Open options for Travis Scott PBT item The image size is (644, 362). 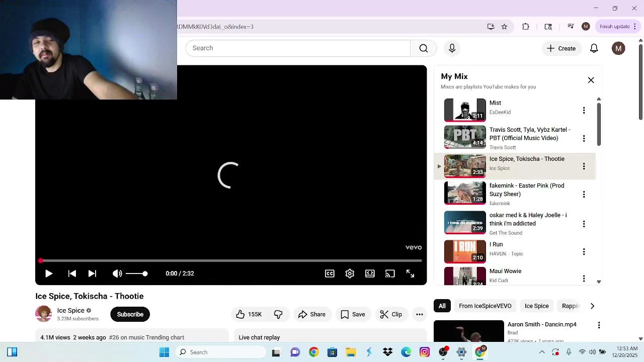point(584,138)
